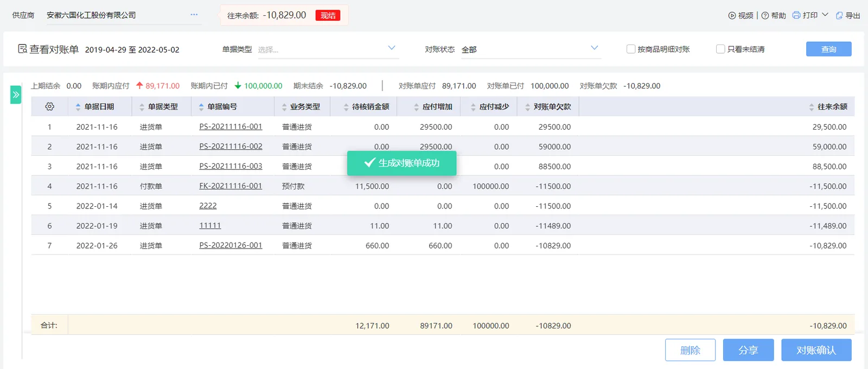Click the 删除 button
868x369 pixels.
click(690, 350)
